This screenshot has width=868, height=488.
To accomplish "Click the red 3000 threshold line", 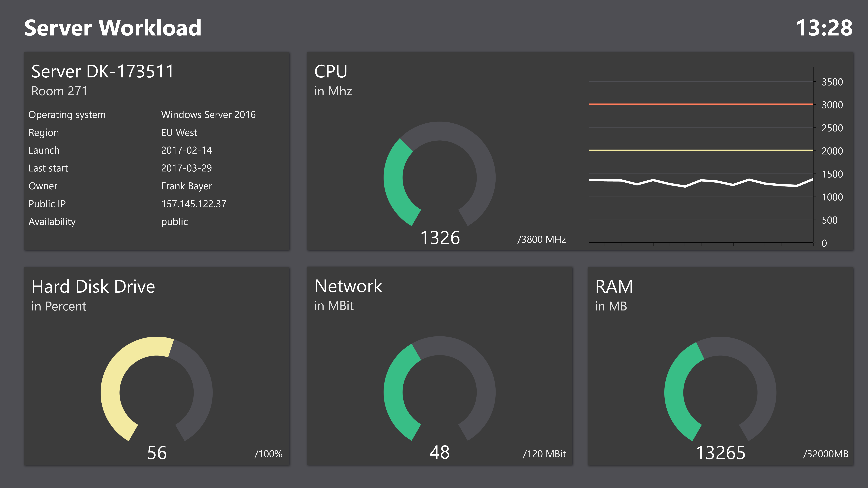I will tap(701, 104).
